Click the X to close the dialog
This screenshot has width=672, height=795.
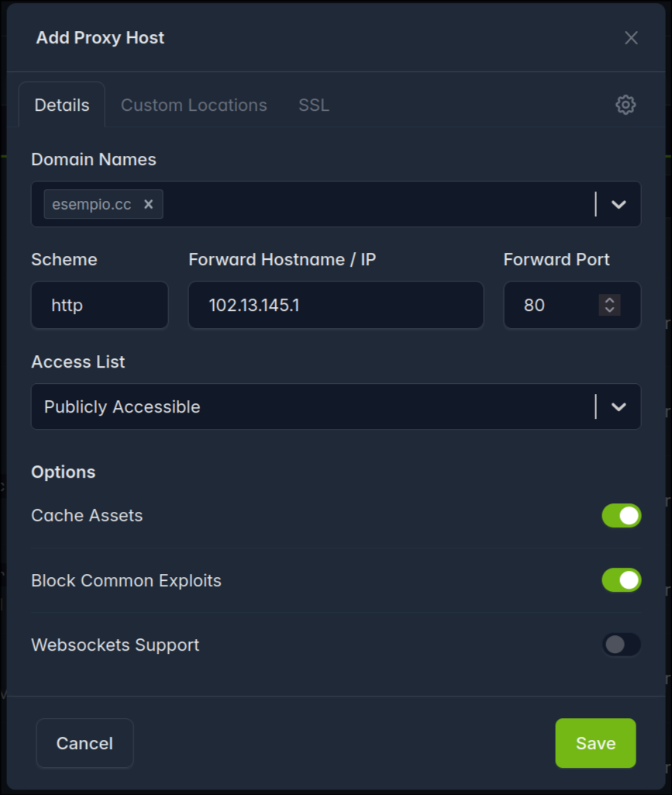point(631,37)
